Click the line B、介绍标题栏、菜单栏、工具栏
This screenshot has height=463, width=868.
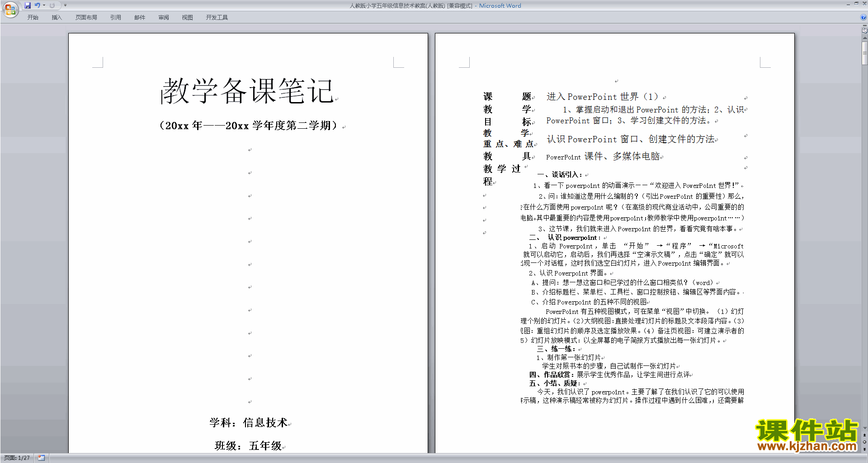[x=636, y=292]
